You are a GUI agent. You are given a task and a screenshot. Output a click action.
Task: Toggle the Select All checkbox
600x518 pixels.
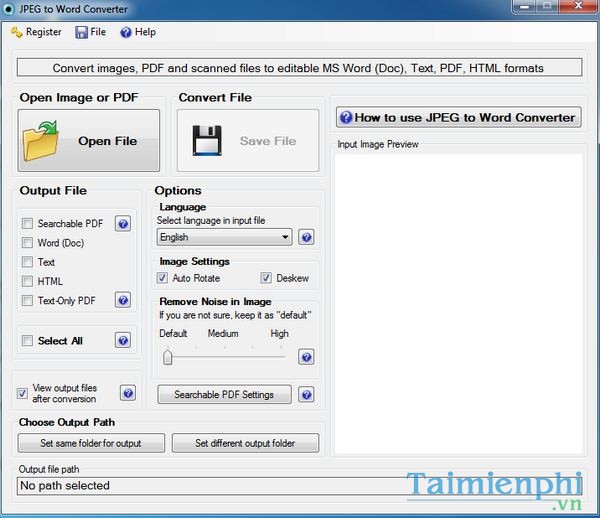coord(27,340)
